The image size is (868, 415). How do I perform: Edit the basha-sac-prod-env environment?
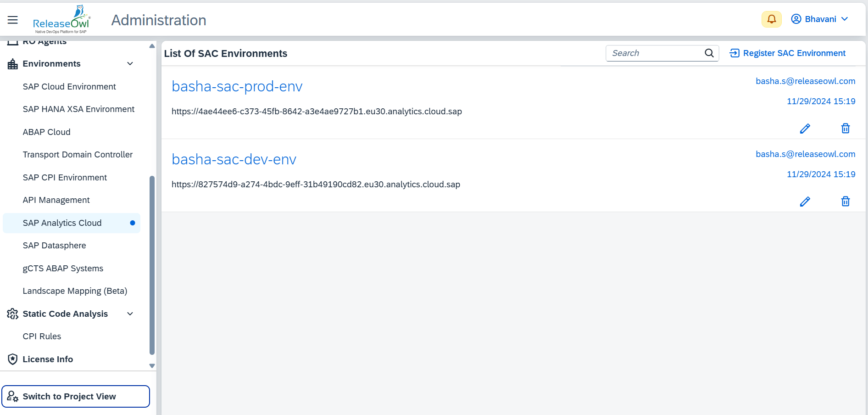[805, 129]
